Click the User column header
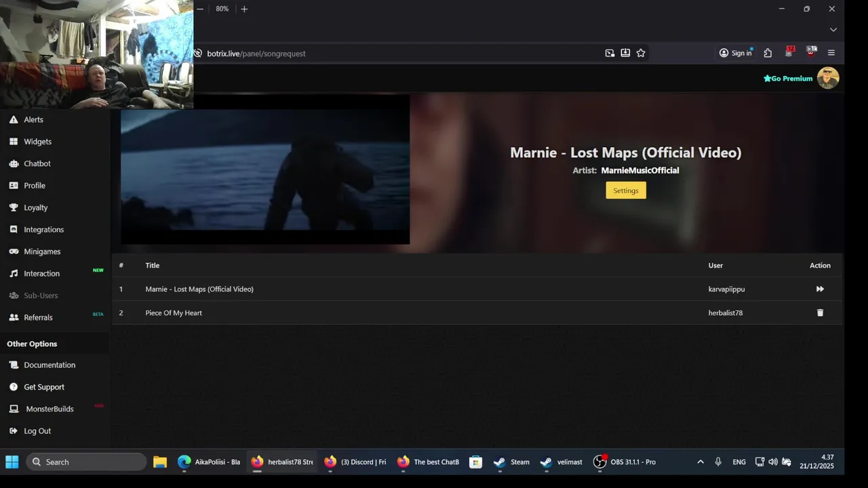Screen dimensions: 868x488 pyautogui.click(x=715, y=266)
